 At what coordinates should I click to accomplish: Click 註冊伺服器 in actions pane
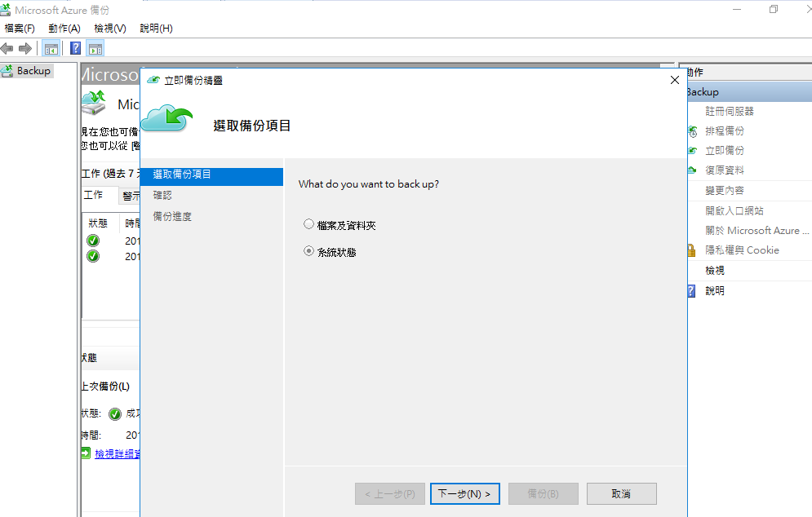(x=730, y=111)
